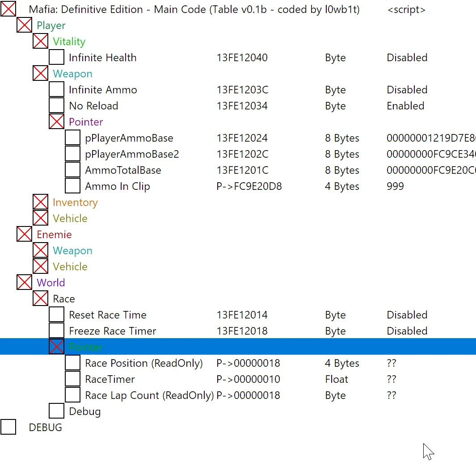Select the Infinite Ammo description
476x461 pixels.
coord(103,90)
